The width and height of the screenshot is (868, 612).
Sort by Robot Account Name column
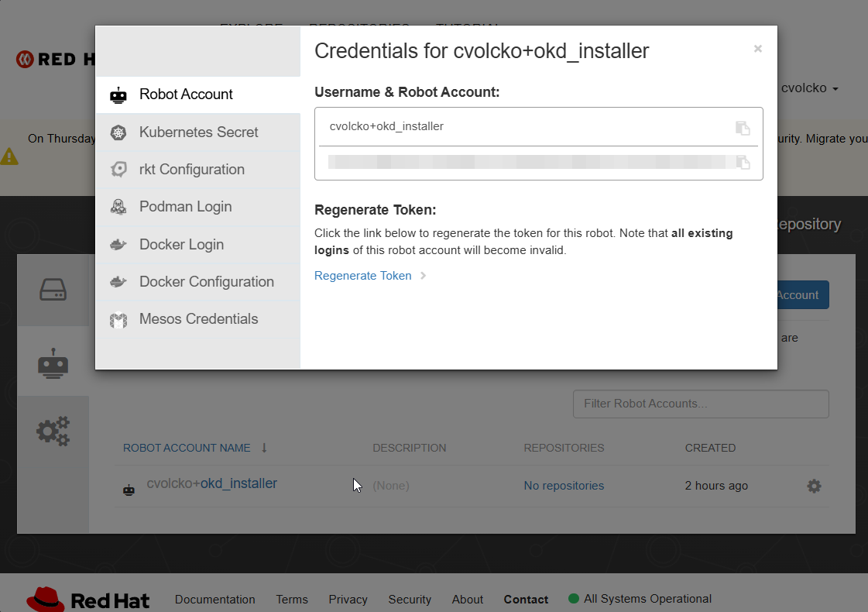point(187,448)
